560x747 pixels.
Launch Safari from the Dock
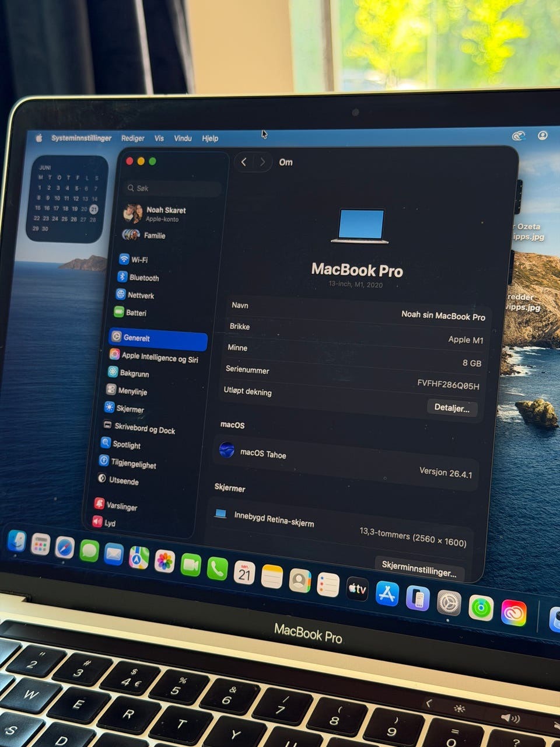tap(65, 547)
